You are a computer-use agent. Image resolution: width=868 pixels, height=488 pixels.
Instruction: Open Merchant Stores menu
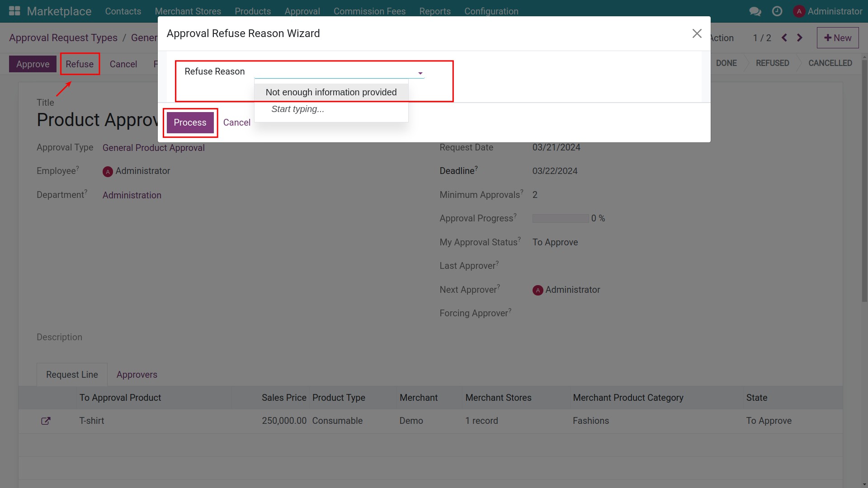(x=188, y=11)
